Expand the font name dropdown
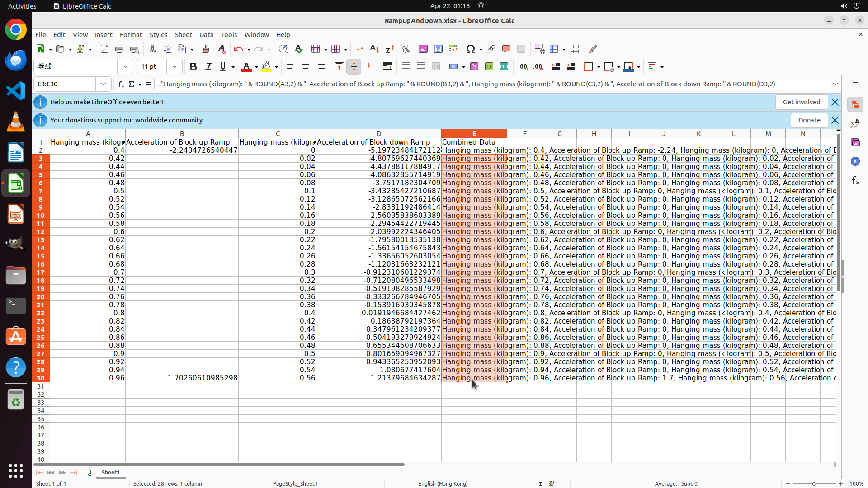 coord(125,67)
